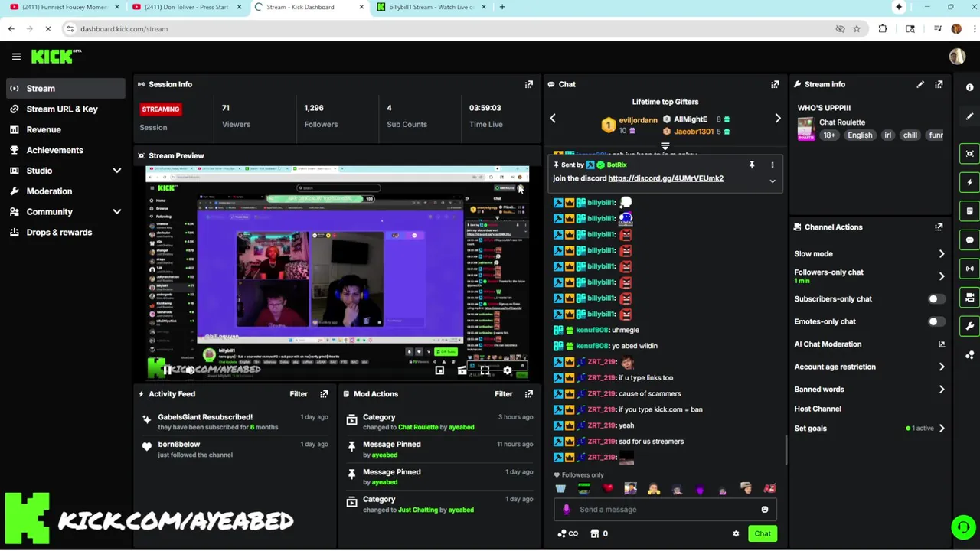980x551 pixels.
Task: Expand Community submenu in sidebar
Action: click(117, 212)
